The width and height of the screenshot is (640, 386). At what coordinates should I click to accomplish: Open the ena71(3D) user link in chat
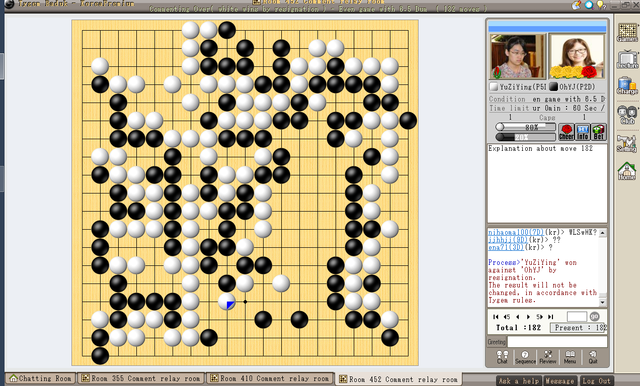(506, 247)
